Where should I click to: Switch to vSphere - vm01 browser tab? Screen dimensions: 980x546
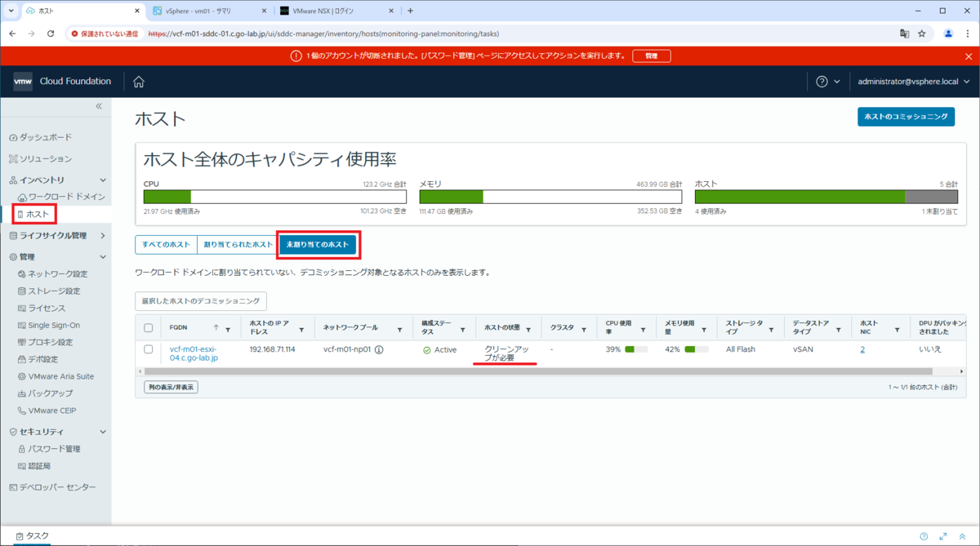click(x=210, y=11)
